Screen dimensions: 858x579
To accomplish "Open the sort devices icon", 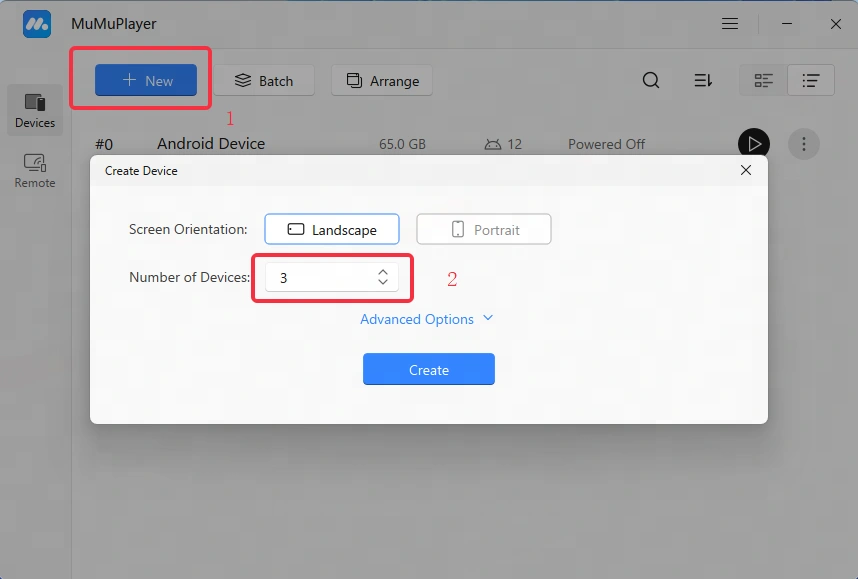I will pyautogui.click(x=703, y=81).
